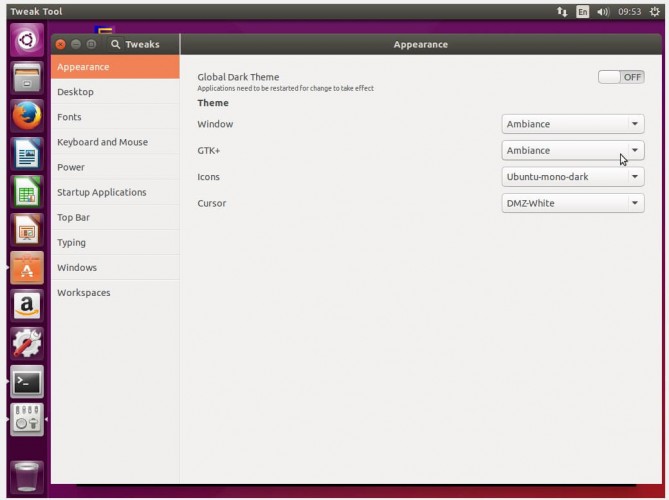Maximize the Tweak Tool window
This screenshot has width=669, height=500.
(x=91, y=44)
